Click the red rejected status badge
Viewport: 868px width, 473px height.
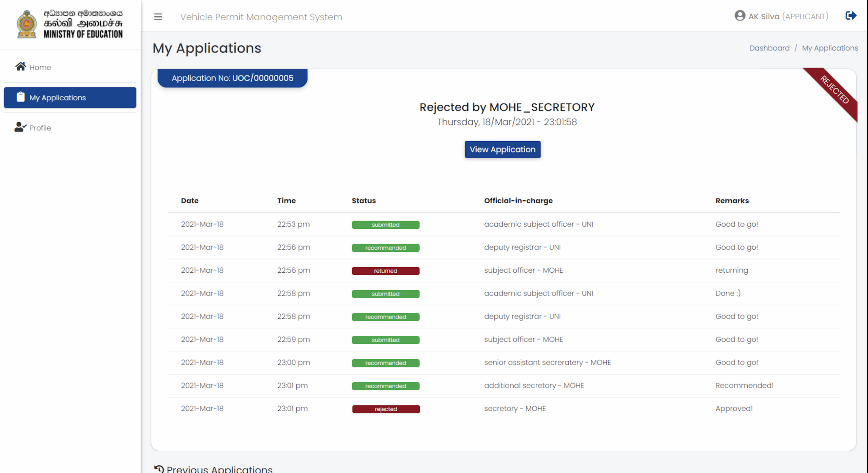(386, 409)
